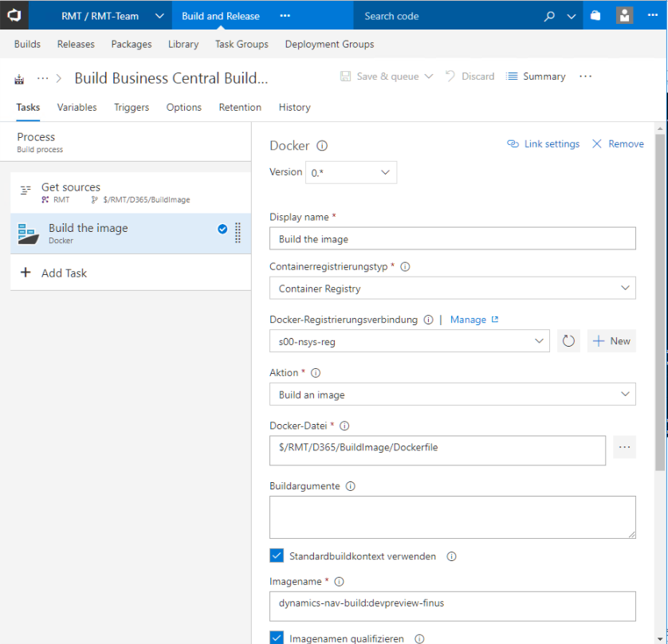Open the s00-nsys-reg connection dropdown

click(x=410, y=341)
